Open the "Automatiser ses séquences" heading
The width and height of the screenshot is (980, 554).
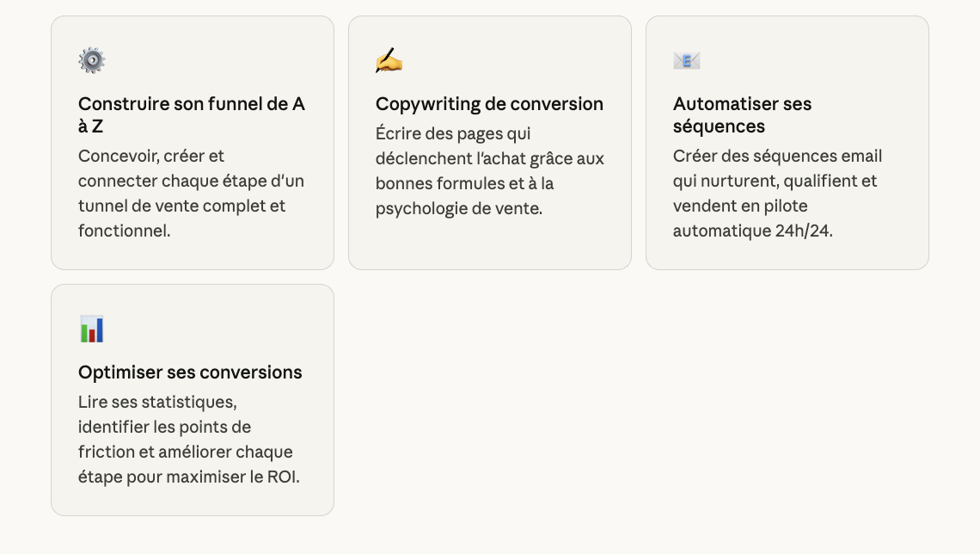click(742, 115)
